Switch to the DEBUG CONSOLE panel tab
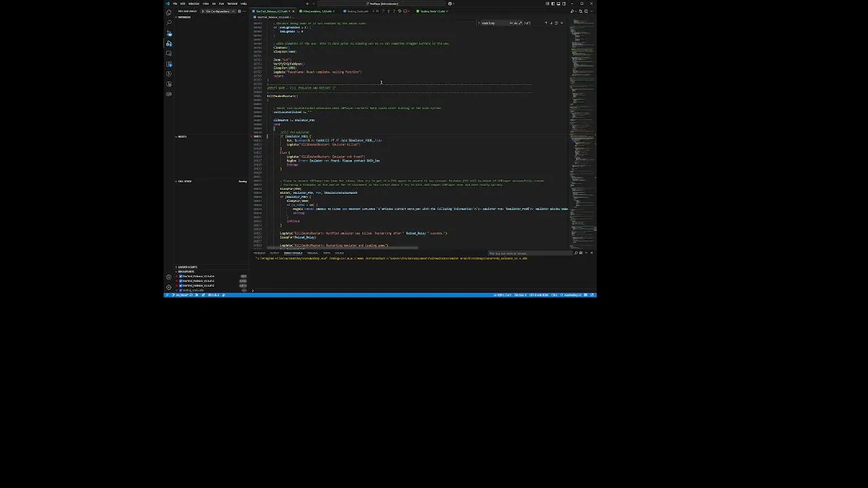This screenshot has height=488, width=868. pyautogui.click(x=293, y=253)
